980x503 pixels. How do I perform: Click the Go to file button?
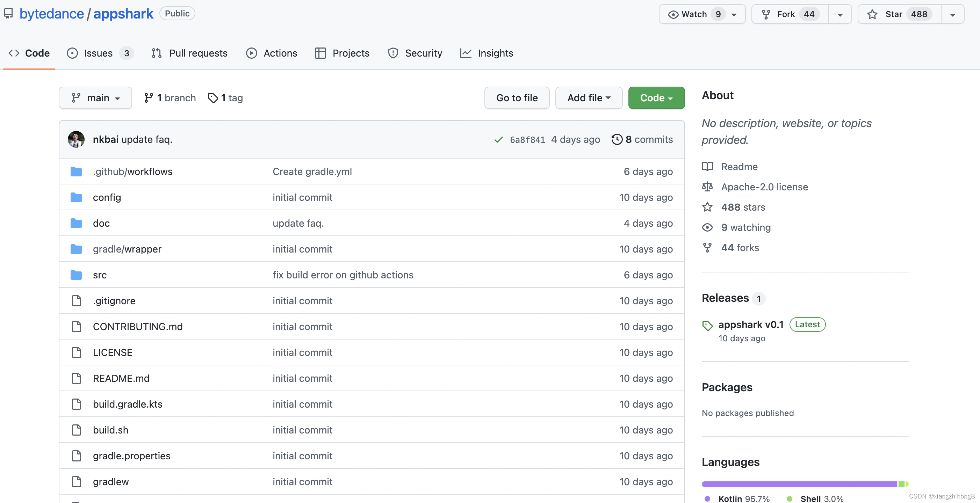coord(517,98)
